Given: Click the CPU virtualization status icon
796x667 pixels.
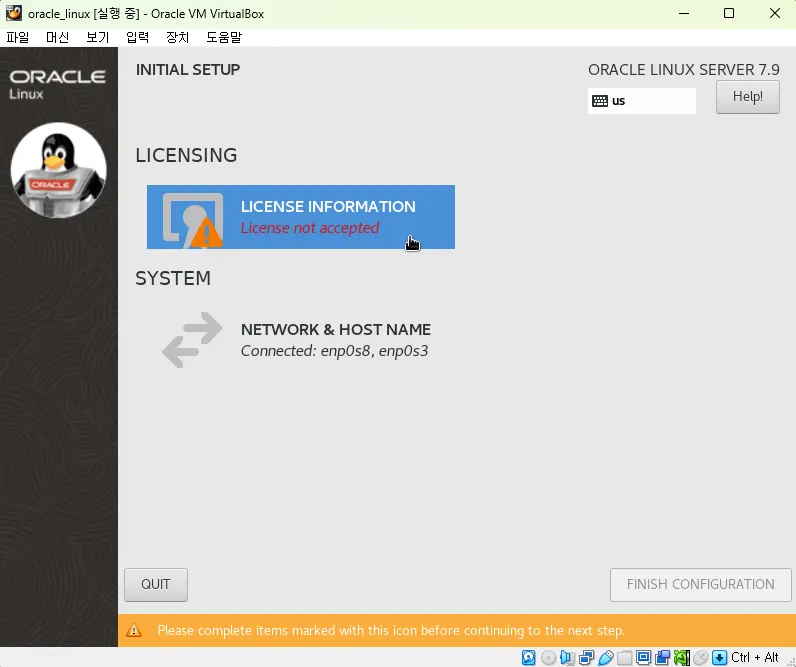Looking at the screenshot, I should coord(682,657).
